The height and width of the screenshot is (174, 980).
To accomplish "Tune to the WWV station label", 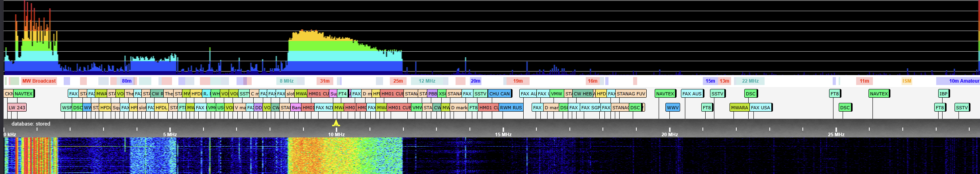I will (x=673, y=108).
